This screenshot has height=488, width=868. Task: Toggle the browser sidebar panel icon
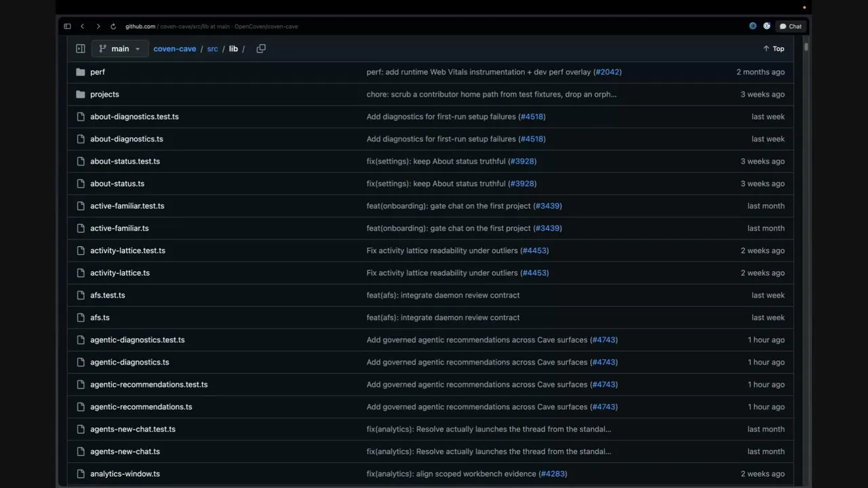[67, 26]
